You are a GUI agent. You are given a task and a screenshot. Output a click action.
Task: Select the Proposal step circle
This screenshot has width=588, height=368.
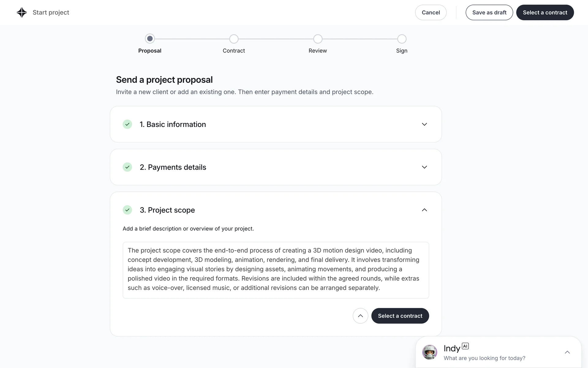tap(150, 39)
